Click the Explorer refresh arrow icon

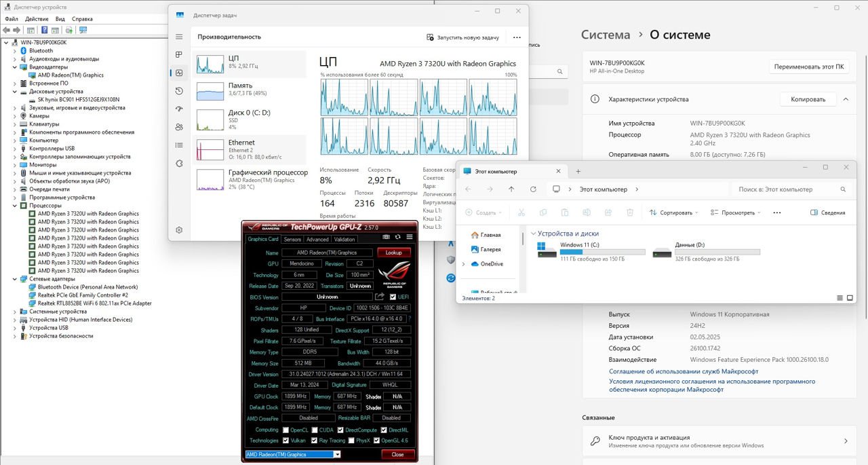pyautogui.click(x=533, y=189)
